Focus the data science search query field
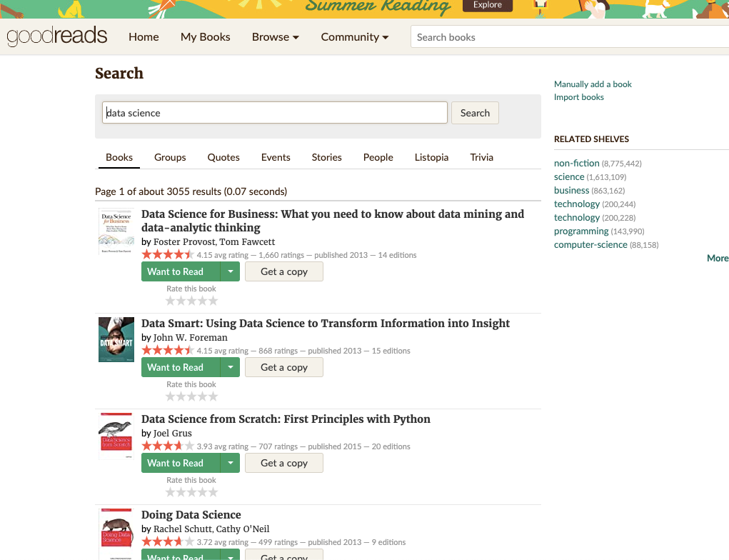This screenshot has width=729, height=560. (x=274, y=113)
